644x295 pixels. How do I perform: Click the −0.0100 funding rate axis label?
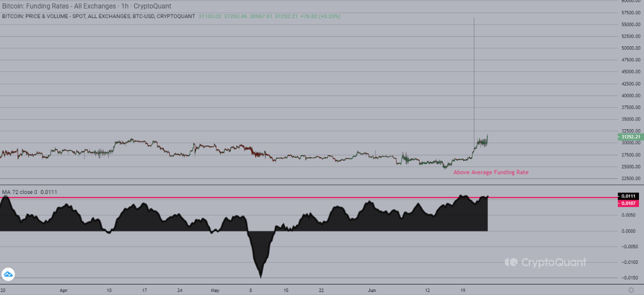(x=629, y=262)
